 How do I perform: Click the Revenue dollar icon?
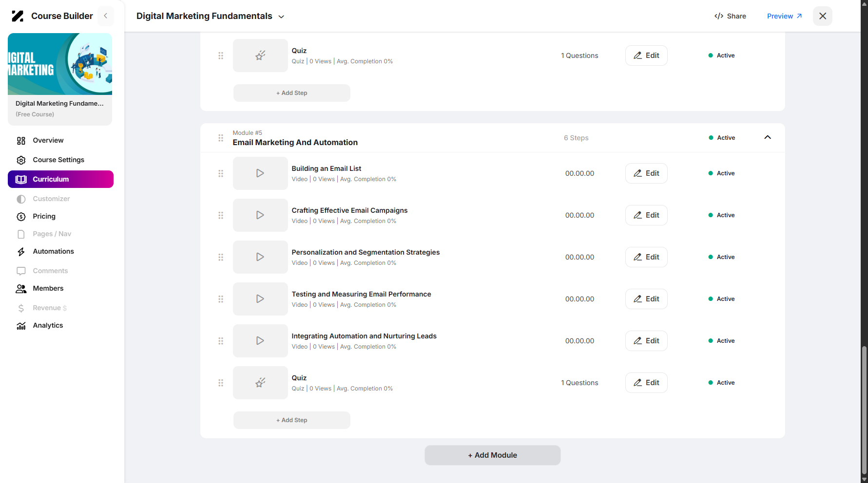[21, 308]
